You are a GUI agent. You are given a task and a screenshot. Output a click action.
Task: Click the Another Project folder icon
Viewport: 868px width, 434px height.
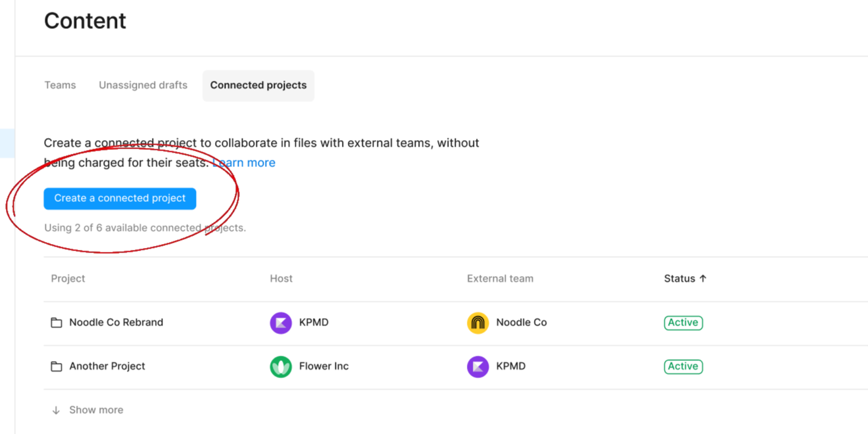click(57, 366)
